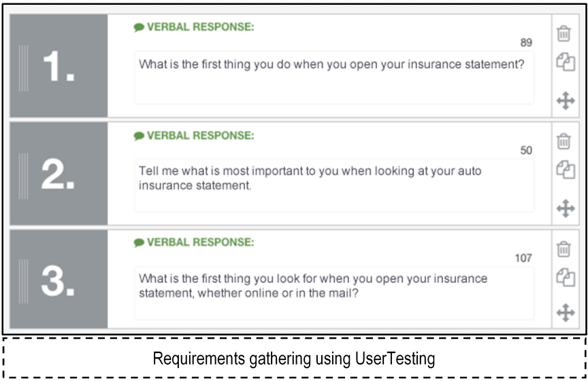Click the Verbal Response label of question 1

(200, 27)
